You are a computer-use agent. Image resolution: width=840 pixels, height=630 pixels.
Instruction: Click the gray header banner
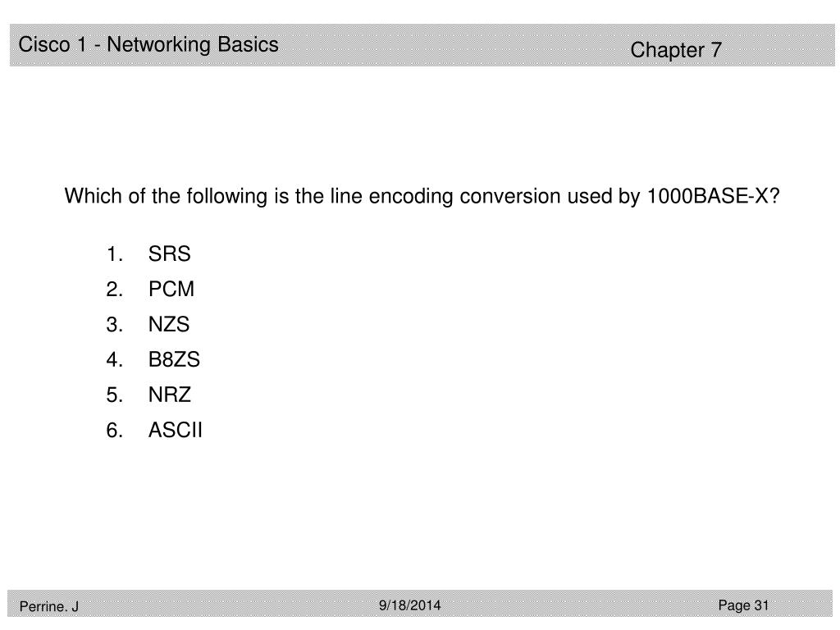pos(422,45)
